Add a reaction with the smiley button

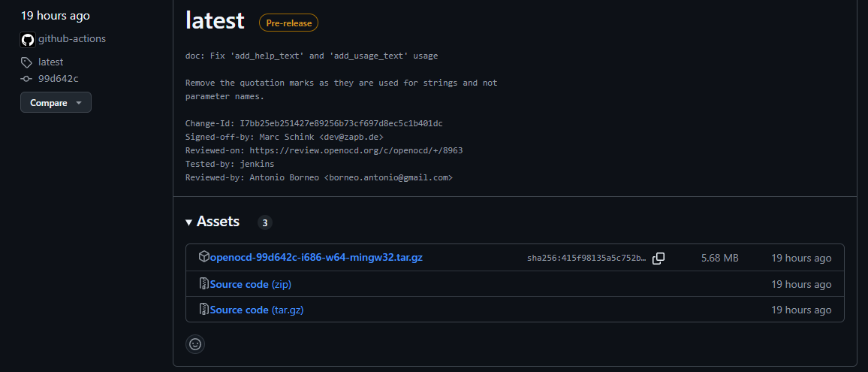coord(195,343)
